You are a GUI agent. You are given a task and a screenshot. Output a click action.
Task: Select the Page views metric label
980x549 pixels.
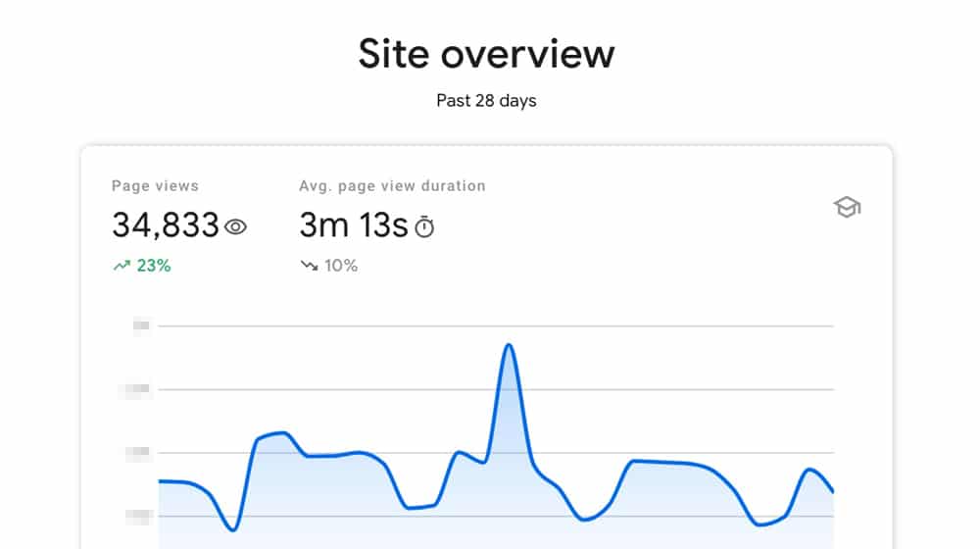(x=155, y=185)
